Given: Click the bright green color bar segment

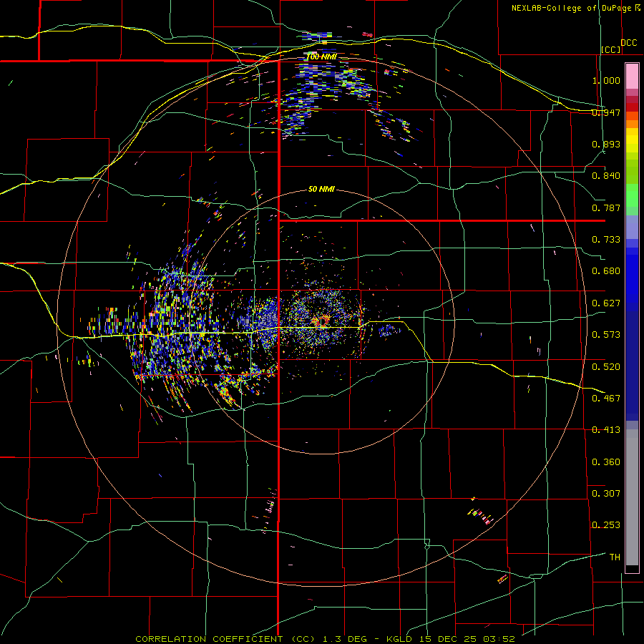Looking at the screenshot, I should [x=632, y=195].
